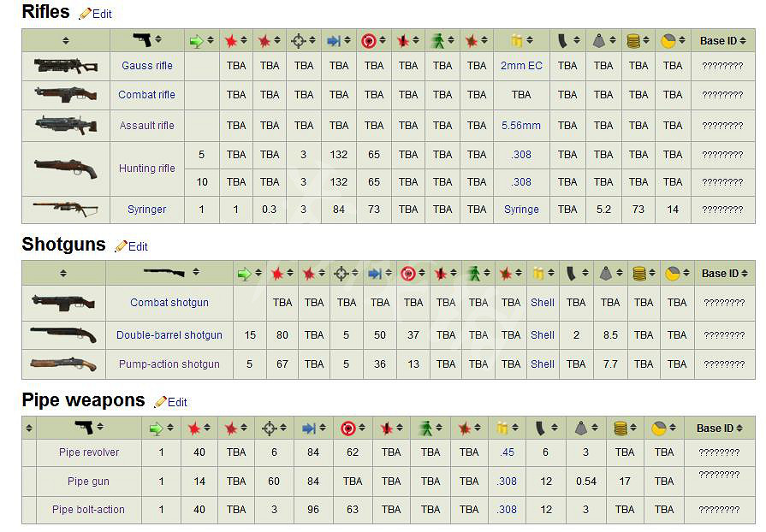Click the gold coins icon in Pipe weapons header
Screen dimensions: 766x532
[x=621, y=429]
